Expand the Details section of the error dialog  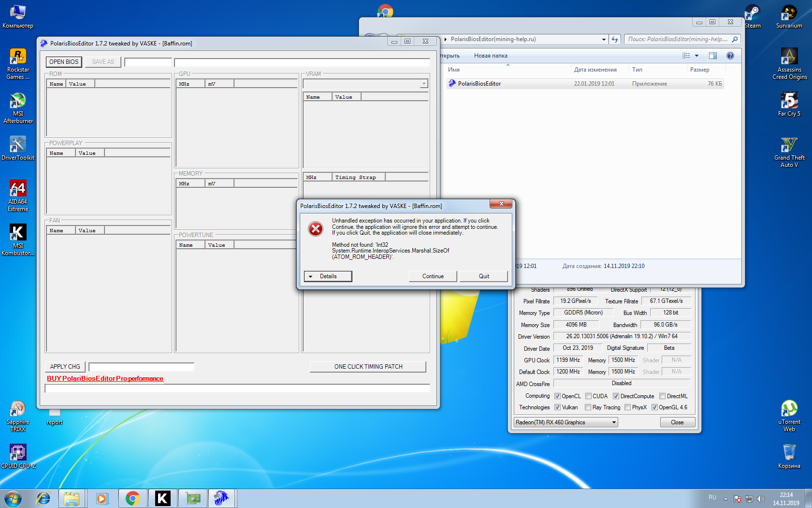click(x=328, y=276)
